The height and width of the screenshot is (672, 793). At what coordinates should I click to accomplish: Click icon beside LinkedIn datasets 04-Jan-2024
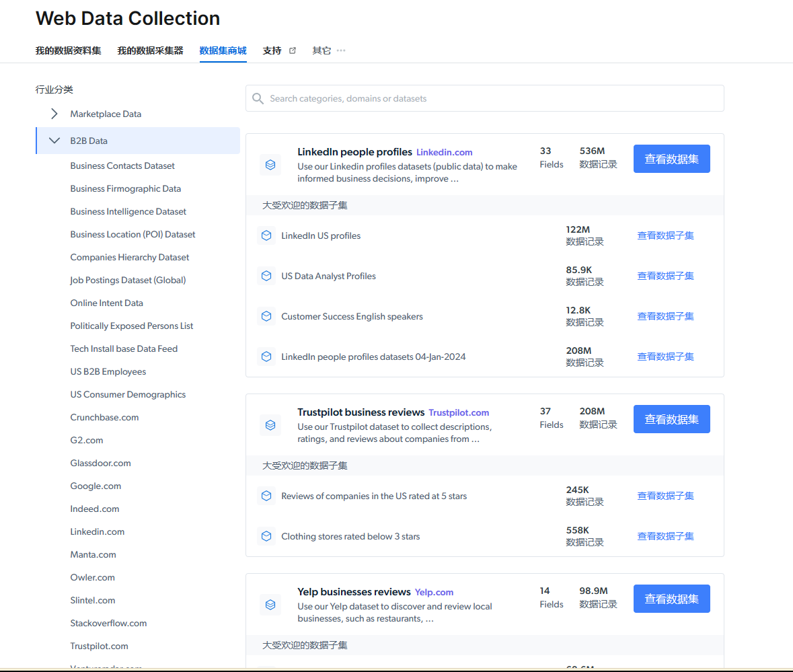(266, 357)
